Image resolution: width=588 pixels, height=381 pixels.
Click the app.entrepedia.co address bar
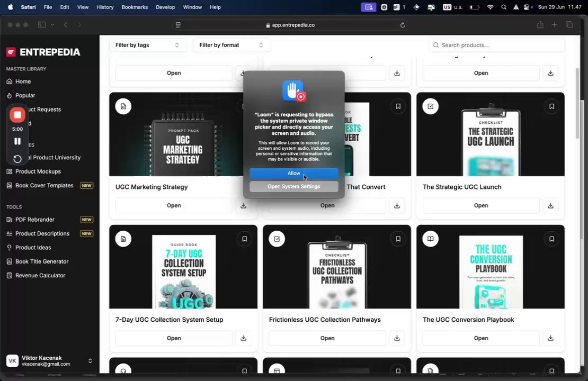pos(290,25)
